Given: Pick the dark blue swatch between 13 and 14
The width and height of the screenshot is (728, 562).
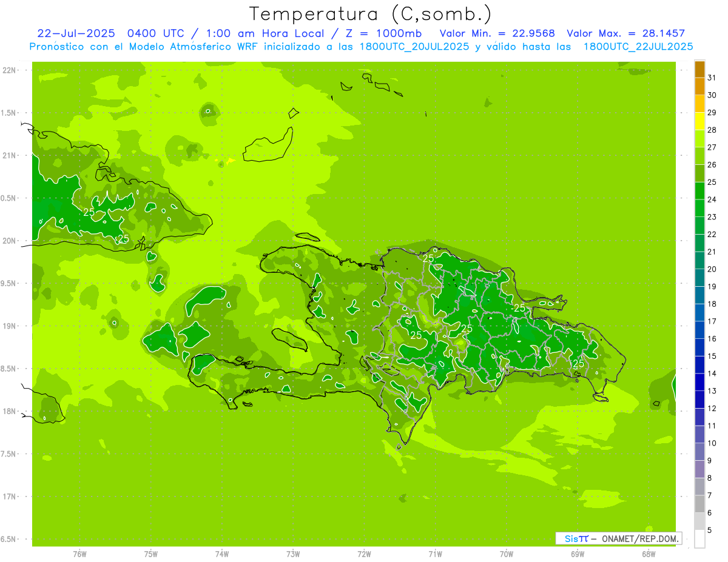Looking at the screenshot, I should (x=699, y=382).
